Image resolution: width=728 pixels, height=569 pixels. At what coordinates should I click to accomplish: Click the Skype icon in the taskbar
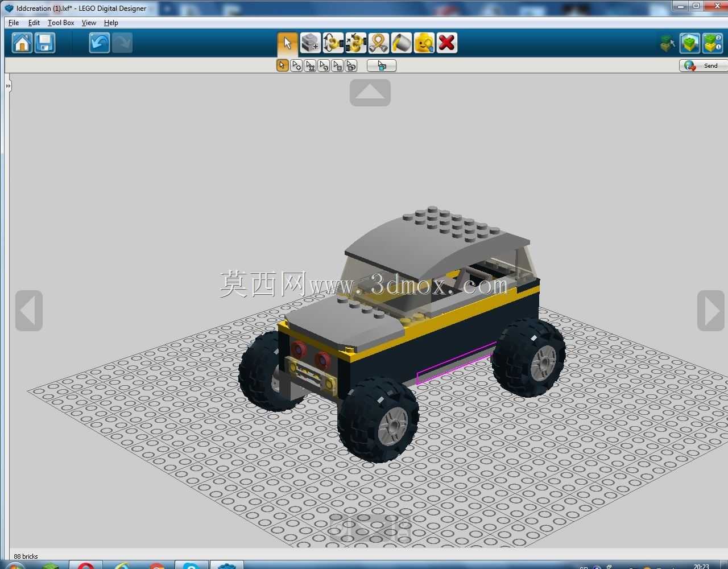[x=191, y=566]
